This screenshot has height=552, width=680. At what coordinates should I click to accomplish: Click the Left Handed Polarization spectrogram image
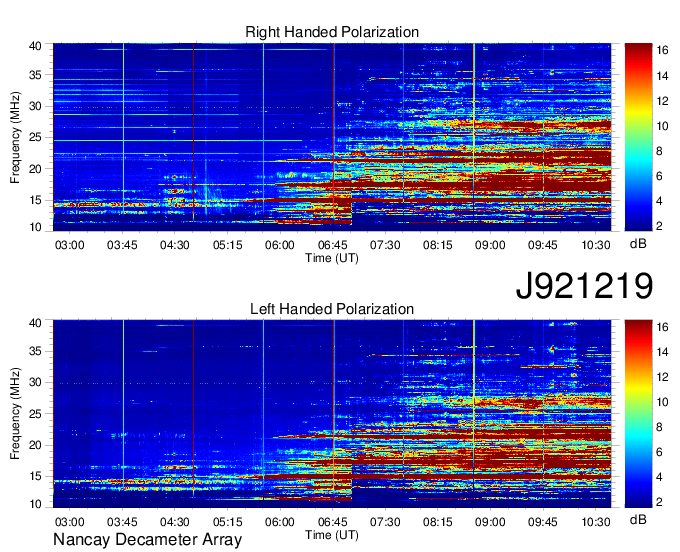[332, 414]
